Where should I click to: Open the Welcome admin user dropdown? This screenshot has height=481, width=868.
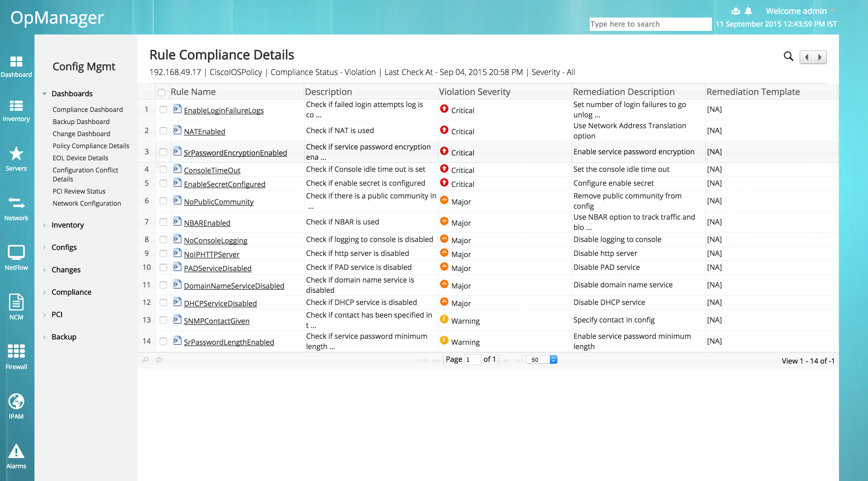pos(800,11)
